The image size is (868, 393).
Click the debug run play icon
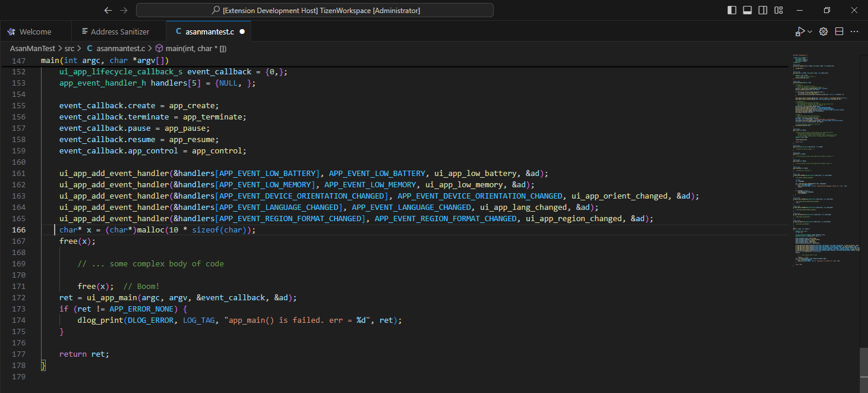click(800, 32)
